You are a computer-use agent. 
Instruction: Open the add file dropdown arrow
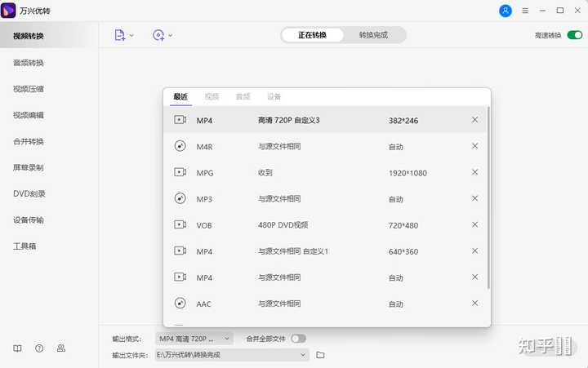click(x=131, y=36)
